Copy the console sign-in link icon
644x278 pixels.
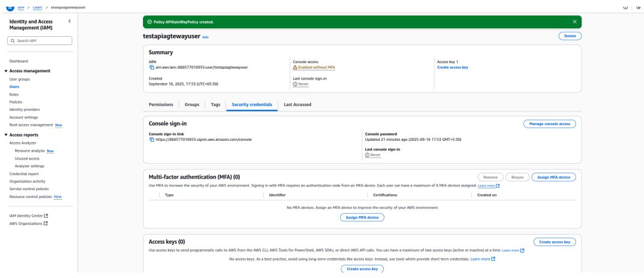[151, 139]
